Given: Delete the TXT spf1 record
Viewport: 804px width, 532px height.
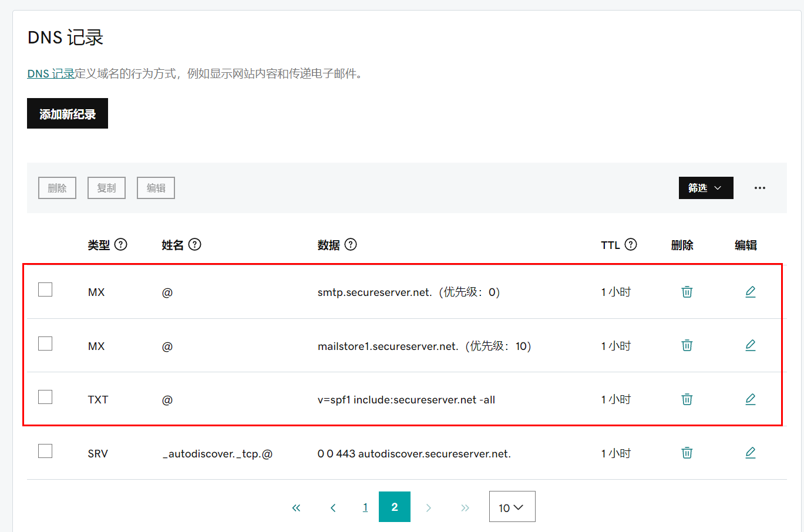Looking at the screenshot, I should click(687, 399).
